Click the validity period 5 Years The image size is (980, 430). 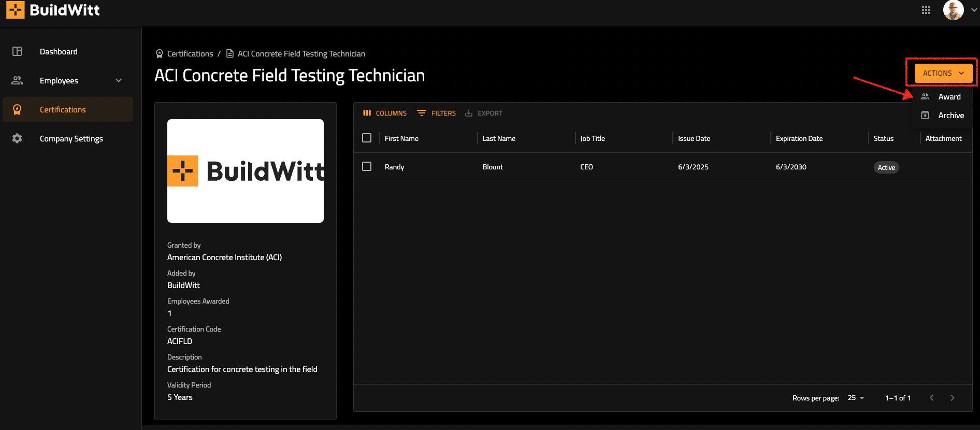pos(180,397)
